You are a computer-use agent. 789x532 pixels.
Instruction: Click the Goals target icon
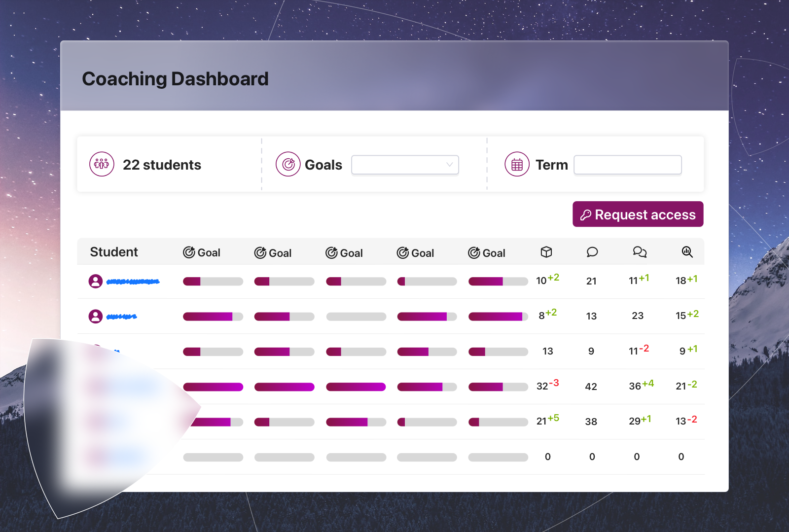pos(288,164)
